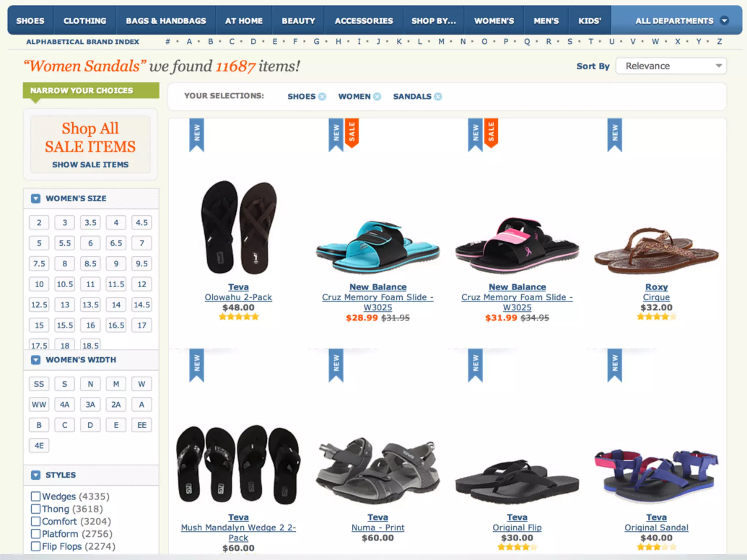Enable the Flip Flops style checkbox

[x=35, y=546]
